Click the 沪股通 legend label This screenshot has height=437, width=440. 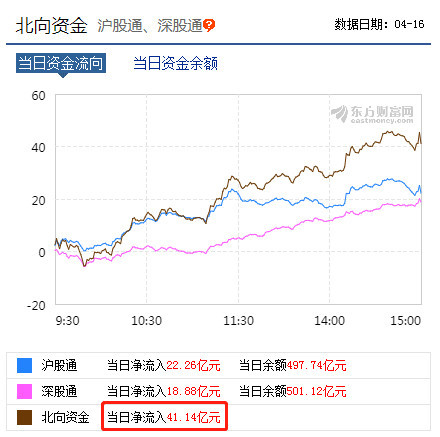tap(59, 365)
